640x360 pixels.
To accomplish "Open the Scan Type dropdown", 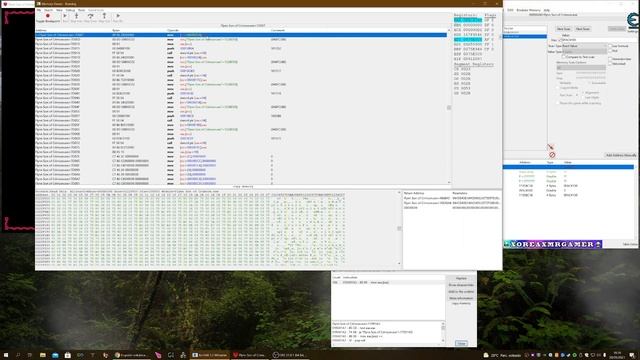I will pos(584,46).
